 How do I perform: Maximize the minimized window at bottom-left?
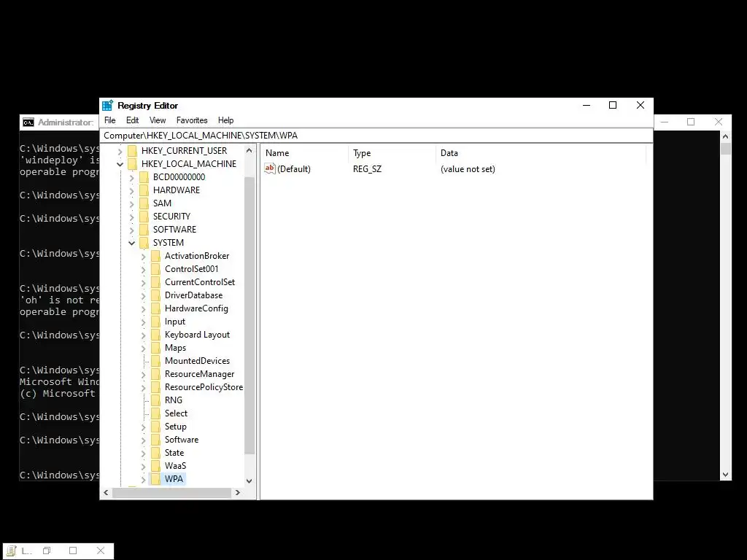pos(73,551)
